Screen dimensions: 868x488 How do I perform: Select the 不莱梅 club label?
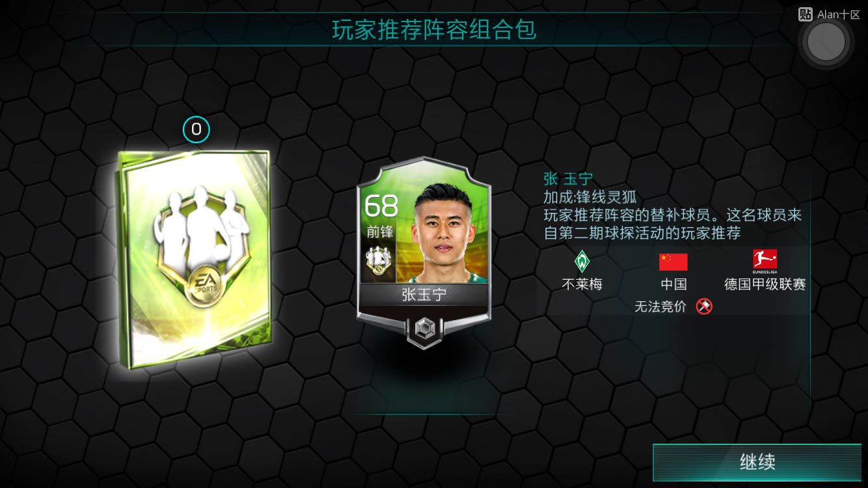(582, 284)
